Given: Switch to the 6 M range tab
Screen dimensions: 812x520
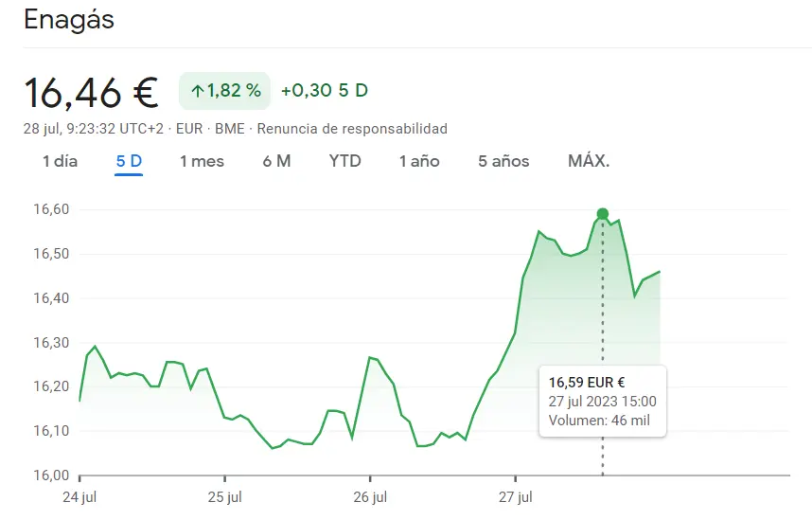Looking at the screenshot, I should [276, 161].
